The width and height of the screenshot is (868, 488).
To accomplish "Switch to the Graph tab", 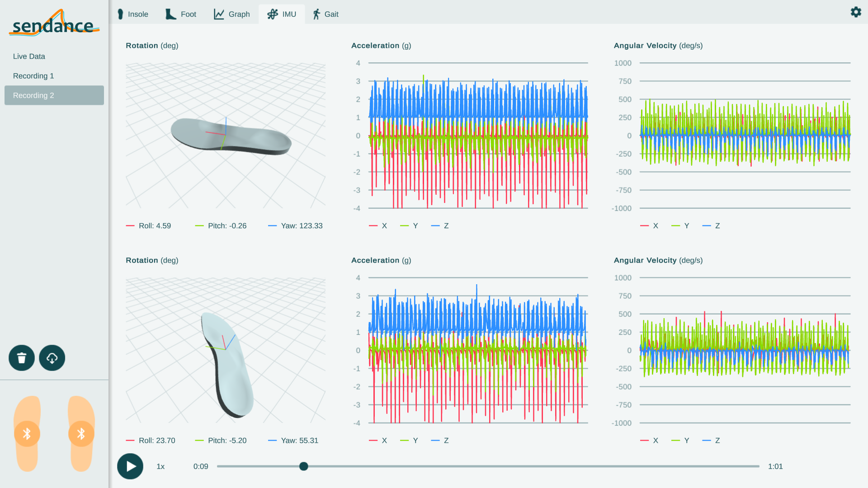I will tap(231, 14).
